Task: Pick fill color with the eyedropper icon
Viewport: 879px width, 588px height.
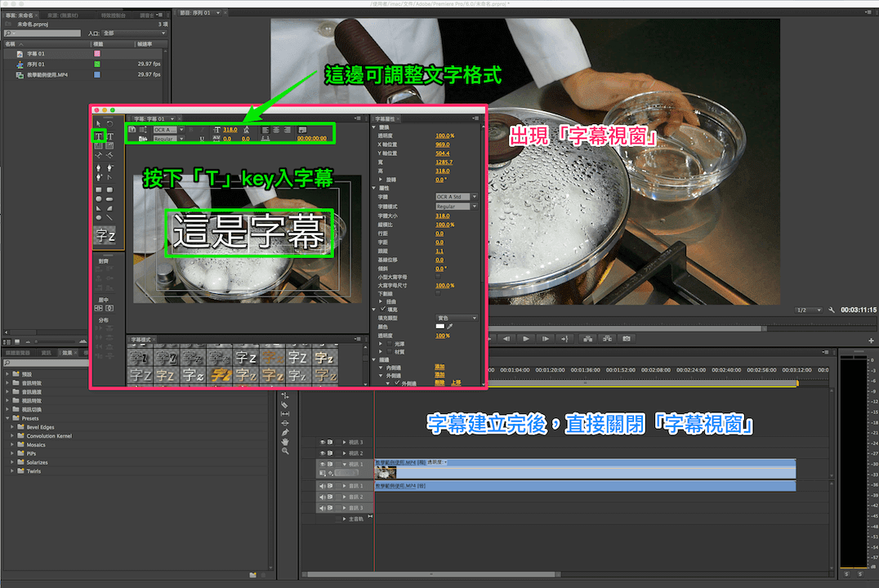Action: [449, 326]
